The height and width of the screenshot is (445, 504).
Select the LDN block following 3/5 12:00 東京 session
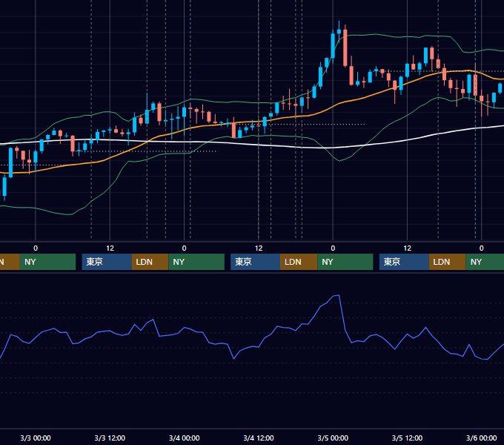pyautogui.click(x=448, y=262)
